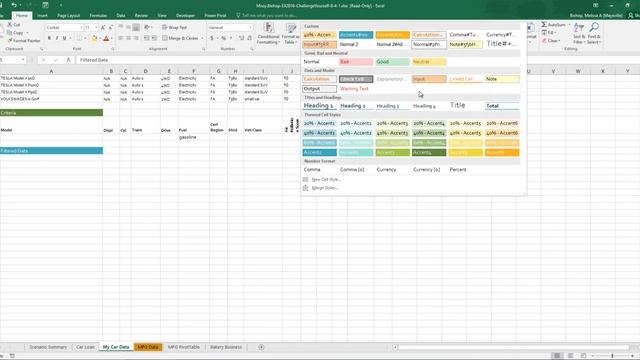Click the Percent Style icon
Image resolution: width=640 pixels, height=360 pixels.
click(x=223, y=38)
